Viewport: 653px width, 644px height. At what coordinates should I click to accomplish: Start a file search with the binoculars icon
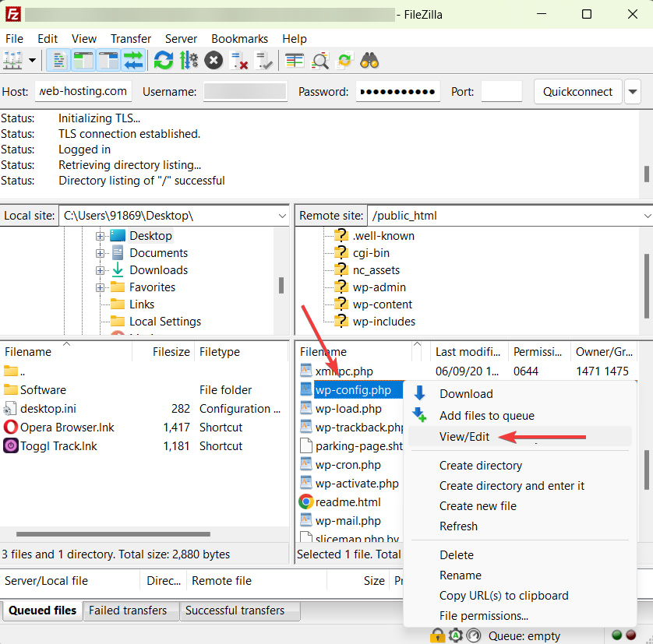[369, 60]
